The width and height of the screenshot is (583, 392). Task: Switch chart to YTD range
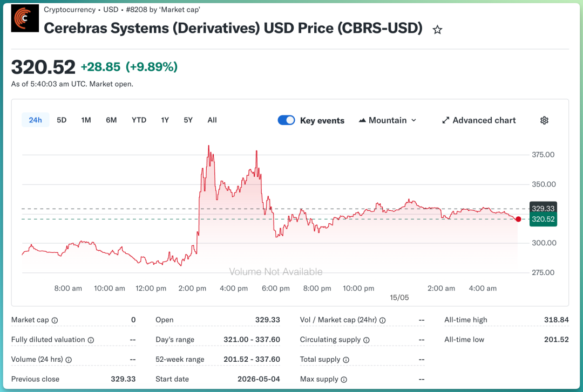coord(139,120)
